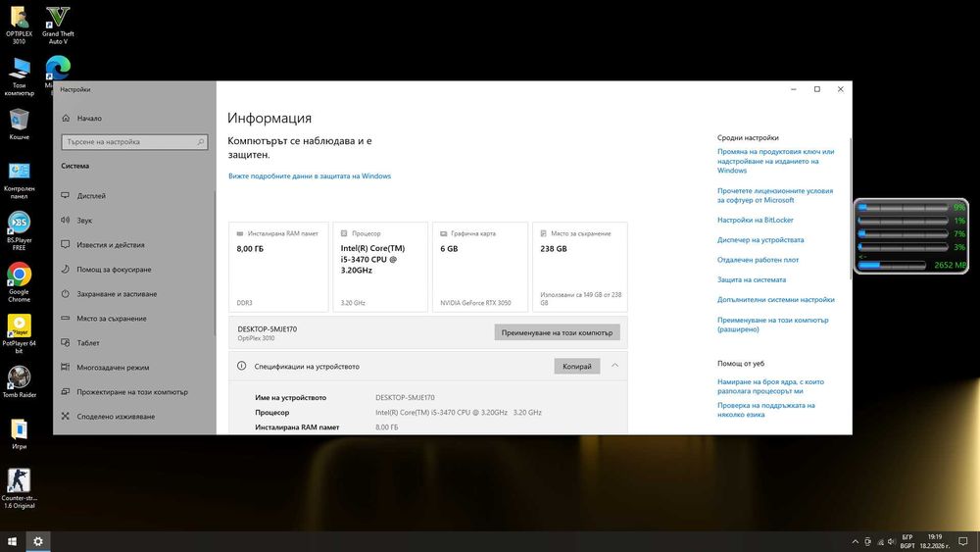Launch Counter-Strike 1.6 Original

click(20, 489)
